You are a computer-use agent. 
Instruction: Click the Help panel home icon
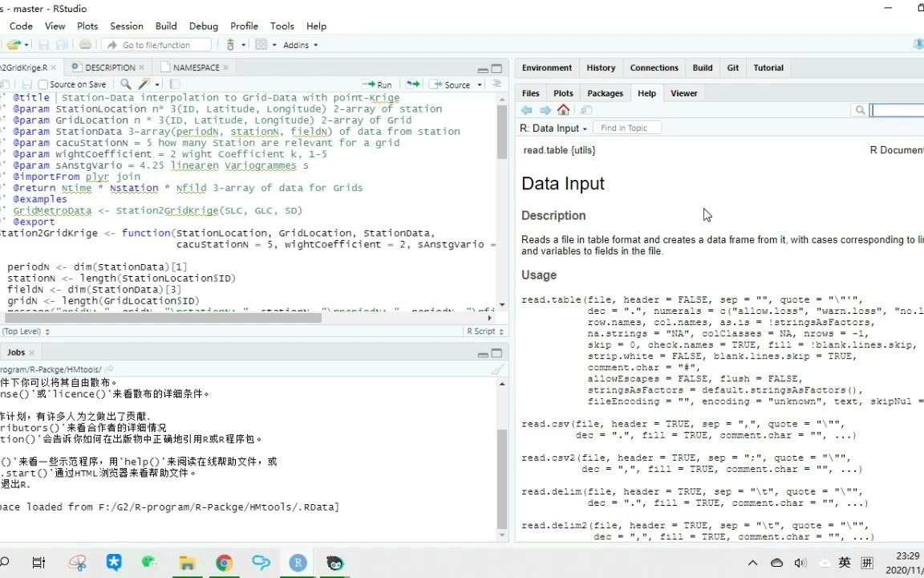[564, 109]
